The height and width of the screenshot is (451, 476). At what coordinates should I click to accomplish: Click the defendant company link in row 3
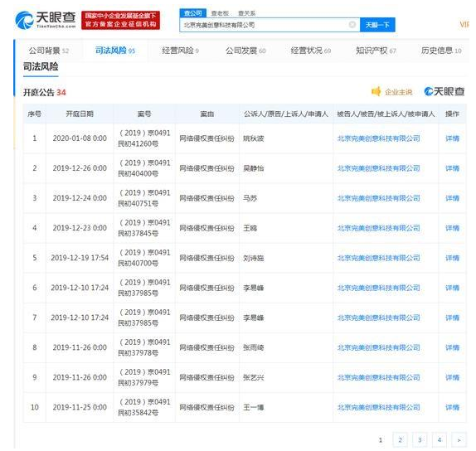378,198
